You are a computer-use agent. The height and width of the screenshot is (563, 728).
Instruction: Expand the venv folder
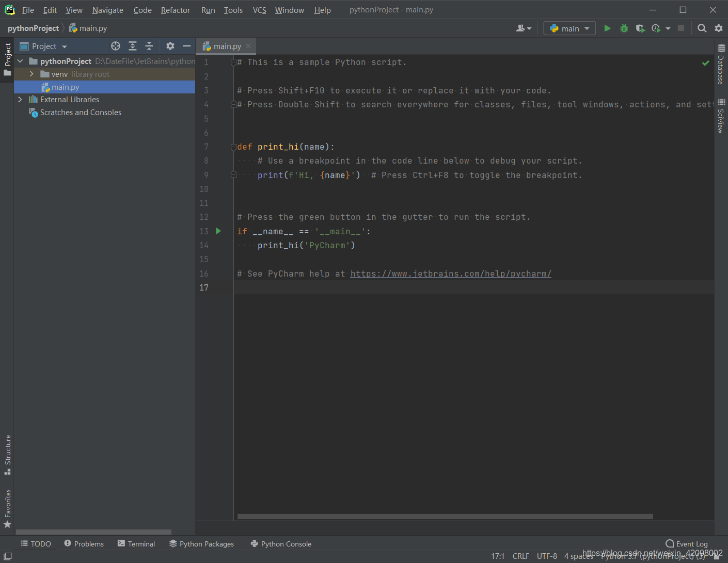point(31,74)
